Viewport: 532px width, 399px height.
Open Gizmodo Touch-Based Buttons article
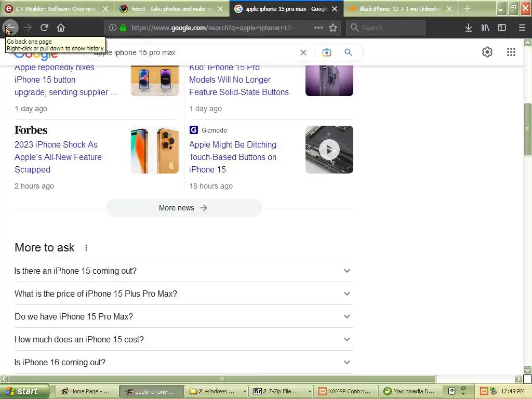233,157
